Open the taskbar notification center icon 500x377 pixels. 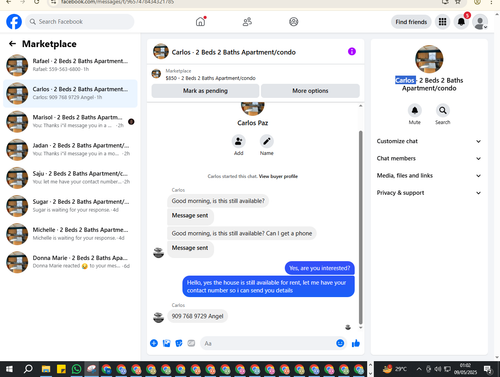coord(488,369)
